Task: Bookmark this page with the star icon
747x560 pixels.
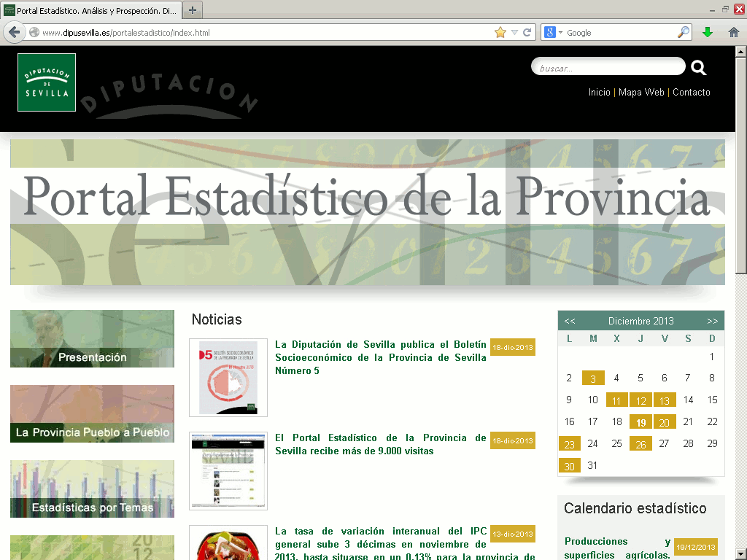Action: (x=500, y=32)
